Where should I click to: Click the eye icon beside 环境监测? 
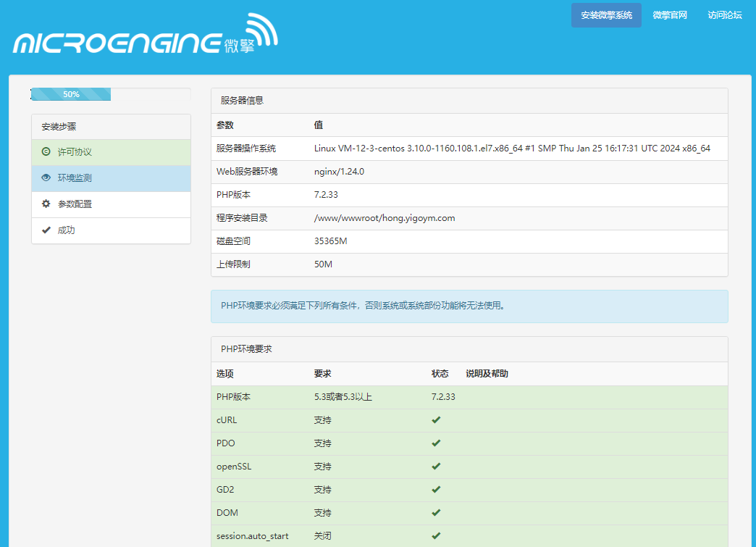pos(46,178)
